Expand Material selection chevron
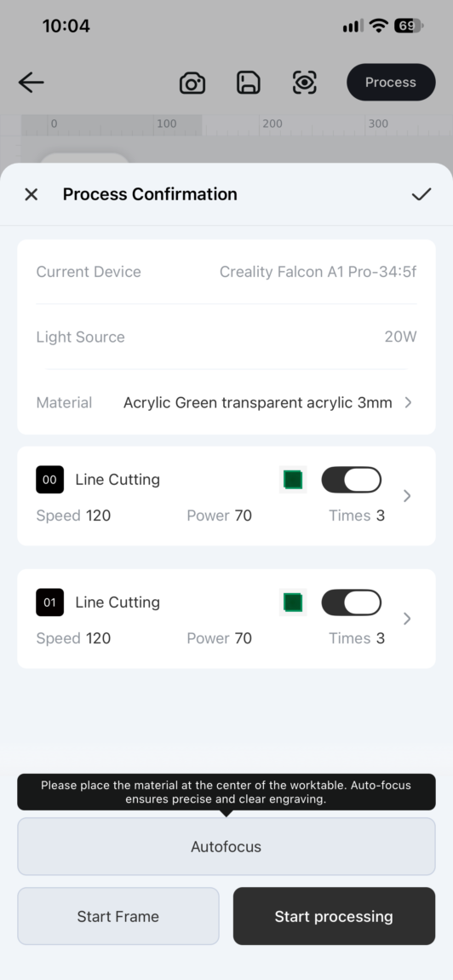The height and width of the screenshot is (980, 453). pos(408,402)
